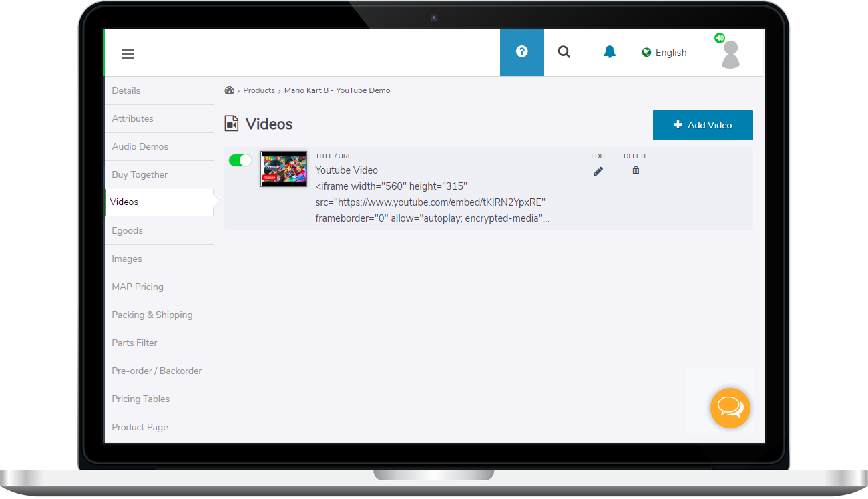The image size is (868, 499).
Task: Edit the Youtube Video with pencil icon
Action: (x=598, y=171)
